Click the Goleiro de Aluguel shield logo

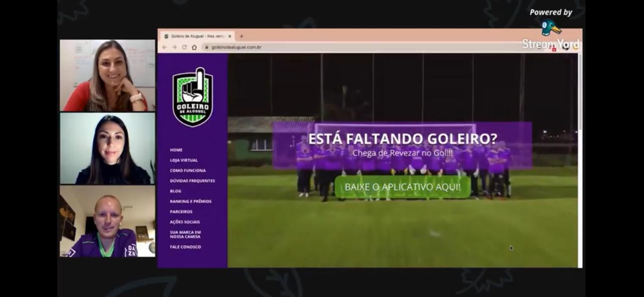tap(193, 97)
